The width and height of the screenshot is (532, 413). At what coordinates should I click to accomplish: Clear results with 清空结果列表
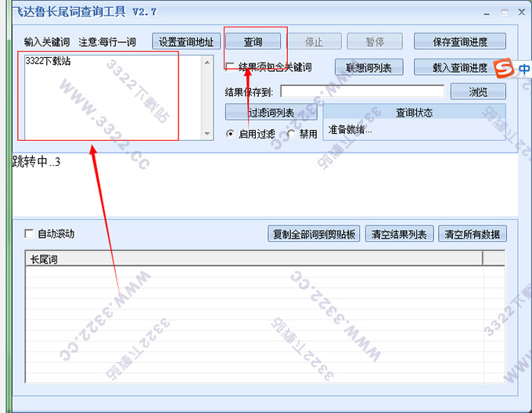click(399, 234)
